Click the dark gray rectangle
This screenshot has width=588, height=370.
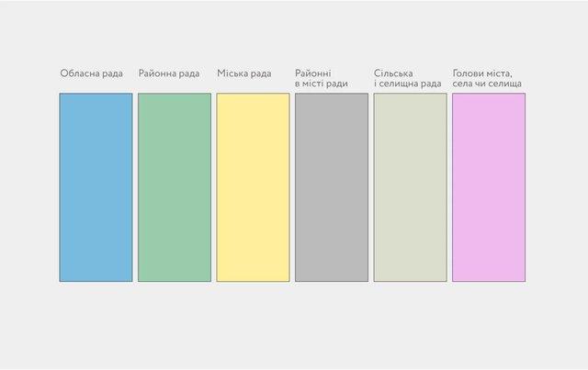pos(332,187)
